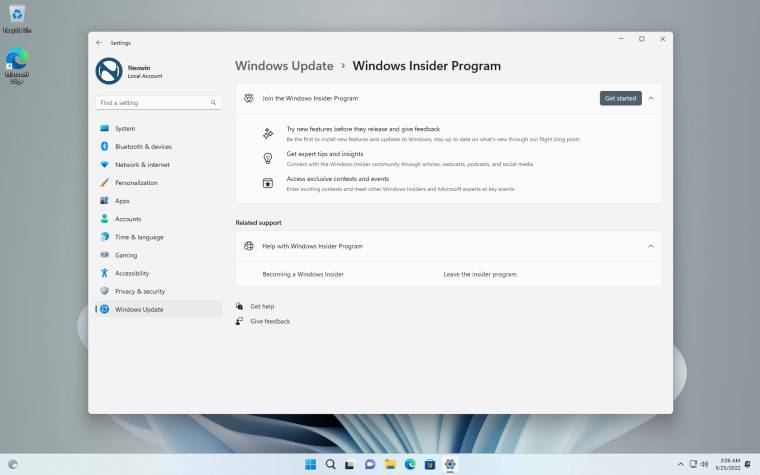This screenshot has height=475, width=760.
Task: Click the star calendar icon for contests
Action: [268, 183]
